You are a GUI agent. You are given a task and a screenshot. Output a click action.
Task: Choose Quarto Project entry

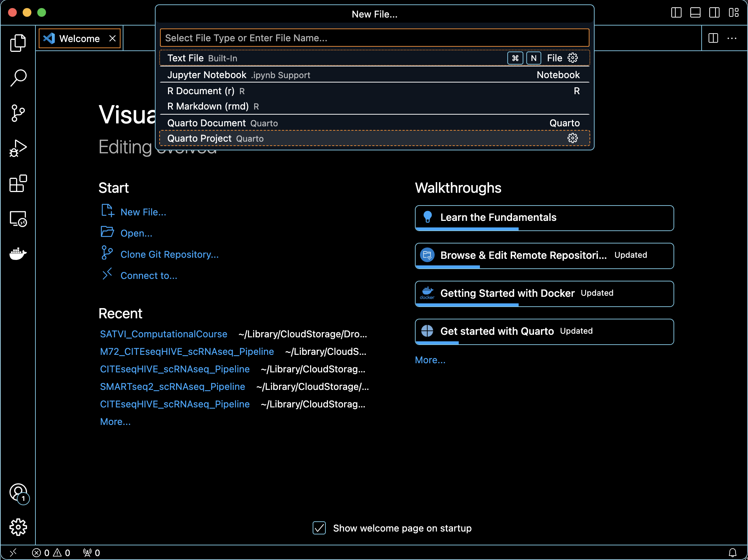click(375, 138)
